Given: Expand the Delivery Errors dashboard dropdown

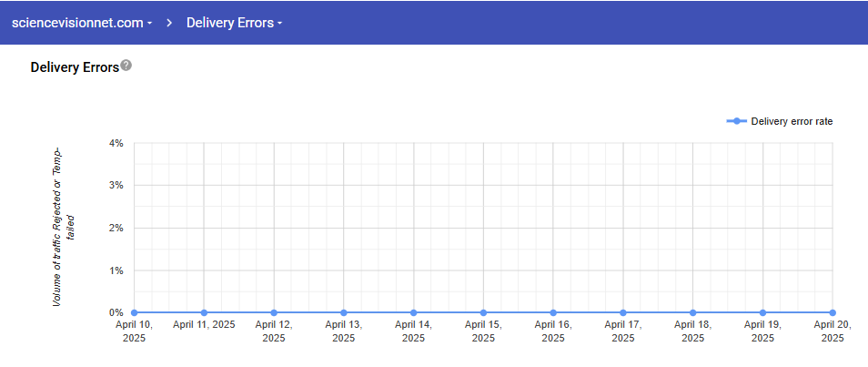Looking at the screenshot, I should 234,23.
